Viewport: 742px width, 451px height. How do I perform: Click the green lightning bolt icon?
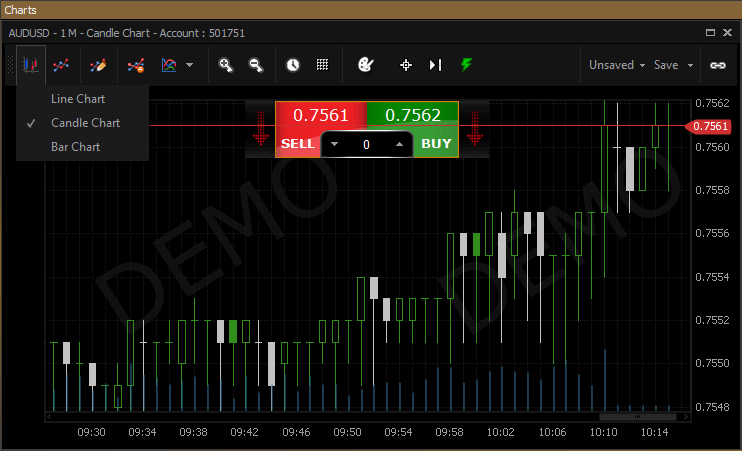(466, 65)
